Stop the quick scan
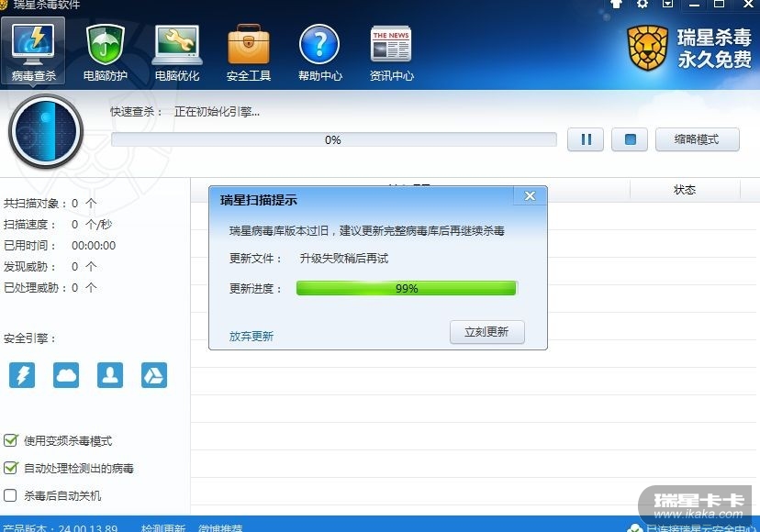Viewport: 760px width, 532px height. pos(630,139)
